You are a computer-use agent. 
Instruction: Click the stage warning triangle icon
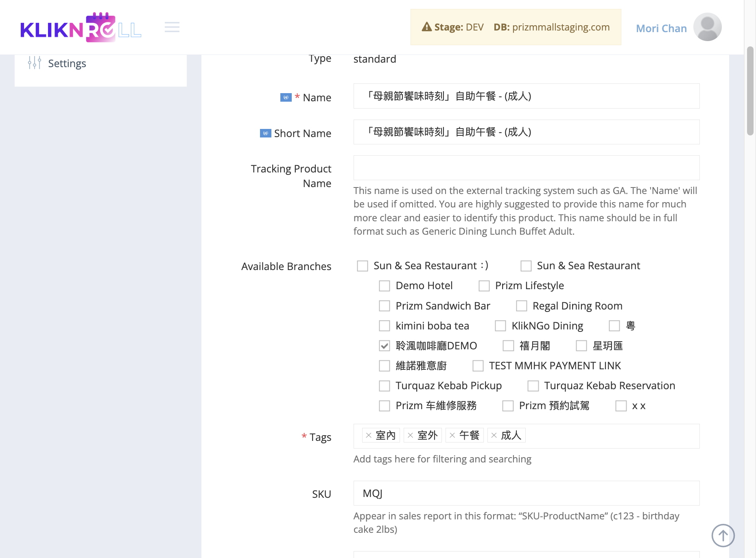point(426,27)
